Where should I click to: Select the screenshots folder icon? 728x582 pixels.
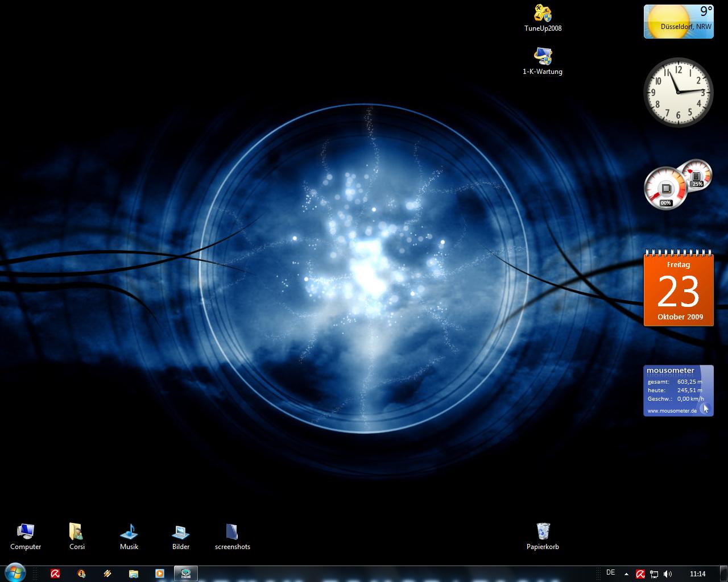click(x=232, y=532)
